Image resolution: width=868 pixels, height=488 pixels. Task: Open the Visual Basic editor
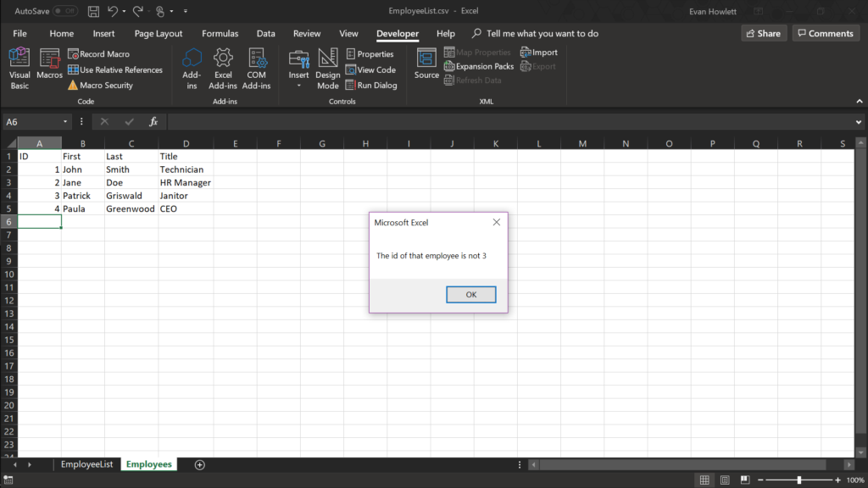(x=19, y=69)
